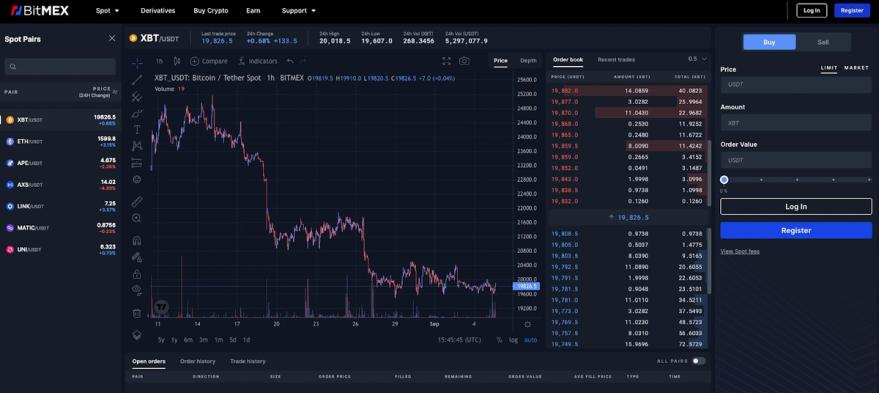Open the Indicators menu
Image resolution: width=879 pixels, height=393 pixels.
[x=258, y=61]
